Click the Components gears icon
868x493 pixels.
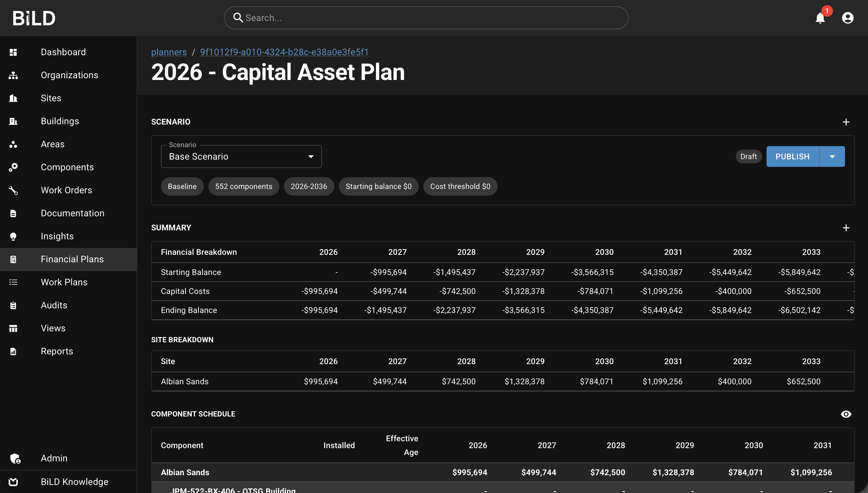[13, 167]
